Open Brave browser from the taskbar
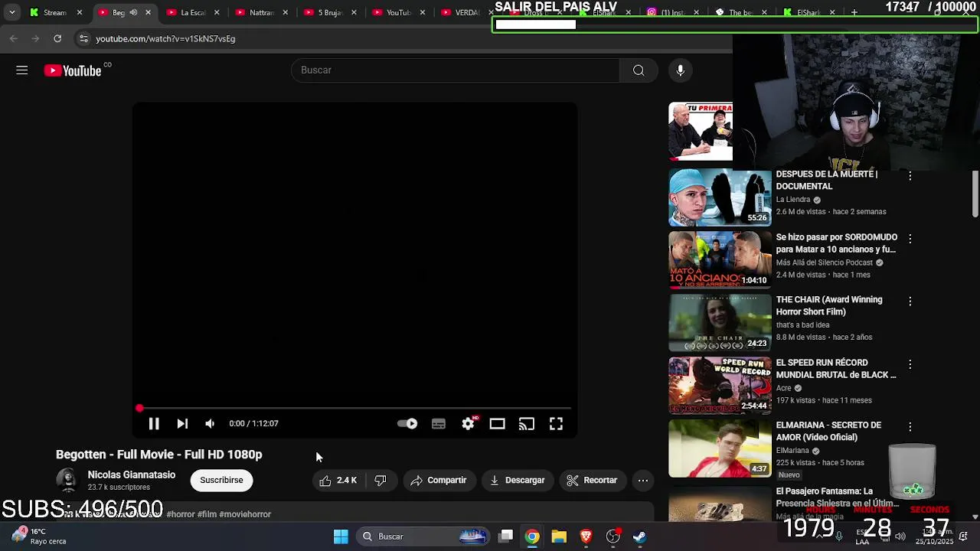Image resolution: width=980 pixels, height=551 pixels. [x=586, y=536]
